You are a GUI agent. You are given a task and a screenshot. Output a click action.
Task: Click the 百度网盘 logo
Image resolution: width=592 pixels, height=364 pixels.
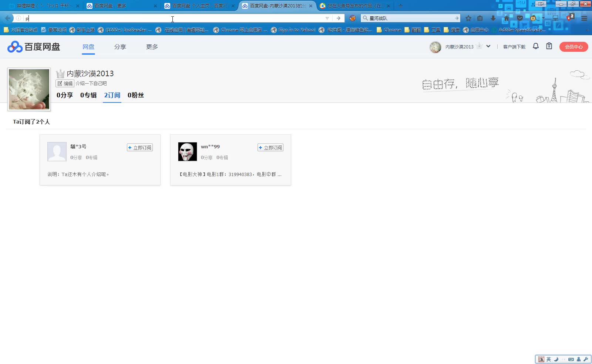[34, 47]
